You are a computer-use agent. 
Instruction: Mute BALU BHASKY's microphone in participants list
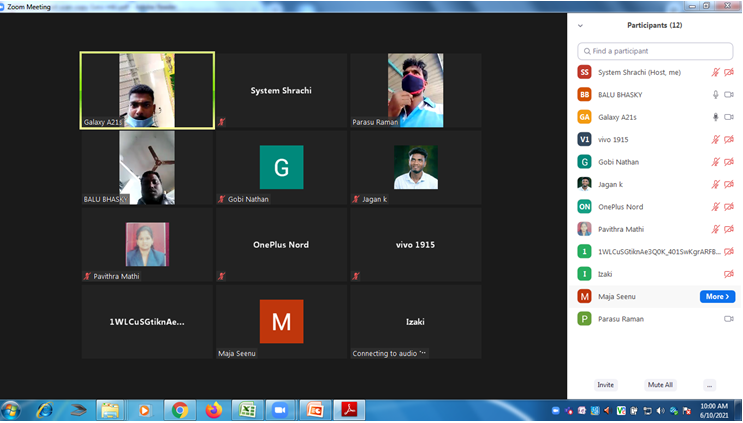tap(716, 94)
